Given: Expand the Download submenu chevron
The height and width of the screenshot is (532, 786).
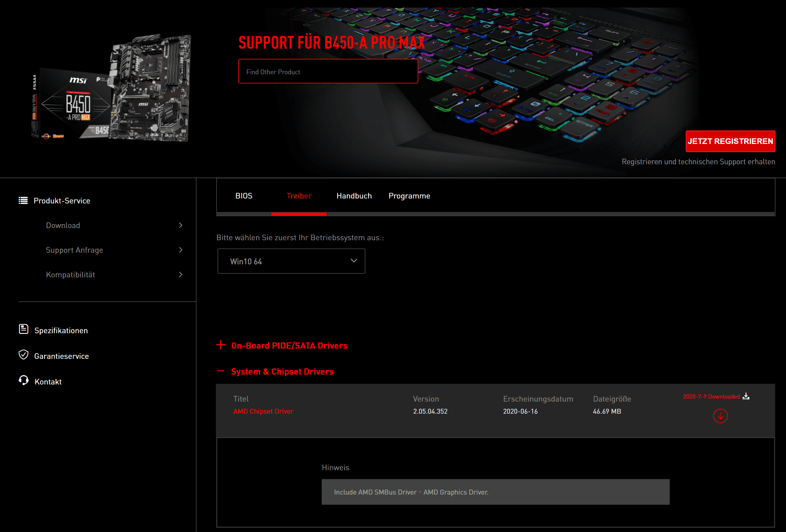Looking at the screenshot, I should 181,225.
